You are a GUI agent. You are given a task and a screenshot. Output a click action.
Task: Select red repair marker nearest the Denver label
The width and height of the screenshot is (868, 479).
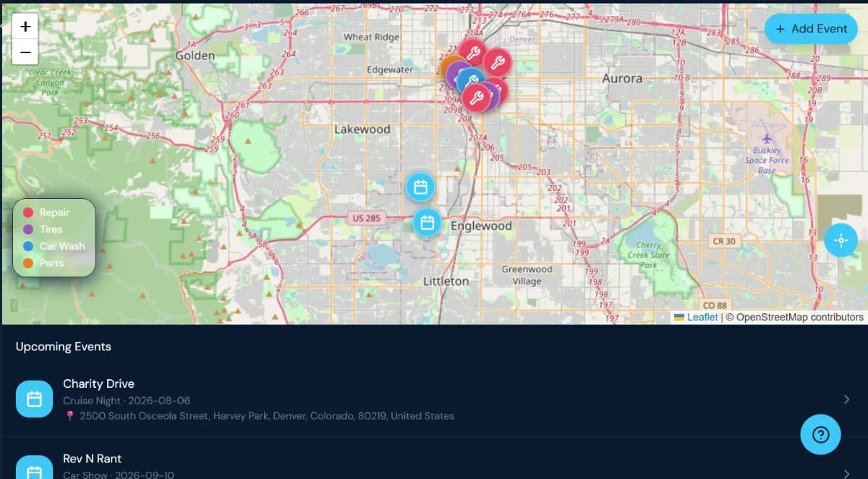click(498, 62)
